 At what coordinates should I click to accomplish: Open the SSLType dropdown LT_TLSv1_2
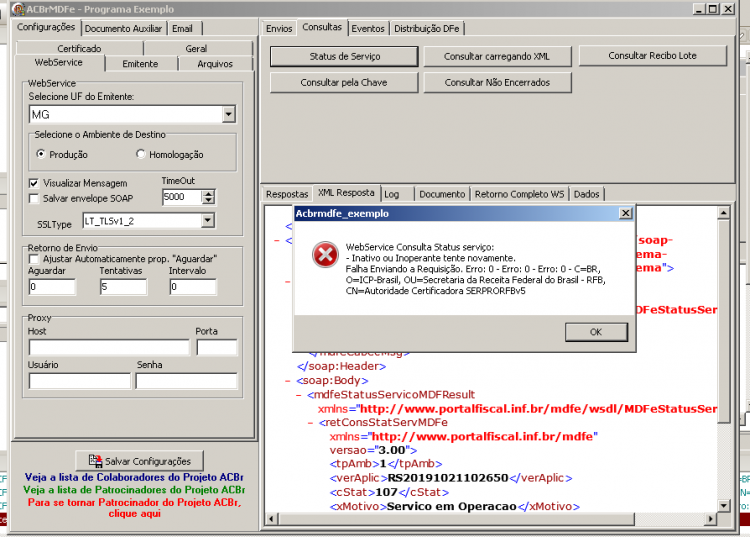[208, 220]
